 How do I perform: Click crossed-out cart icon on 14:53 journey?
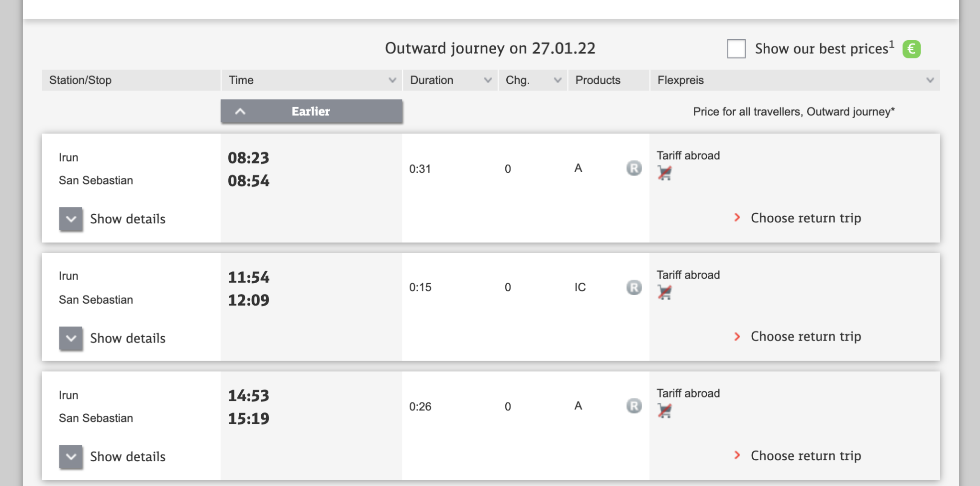tap(665, 410)
